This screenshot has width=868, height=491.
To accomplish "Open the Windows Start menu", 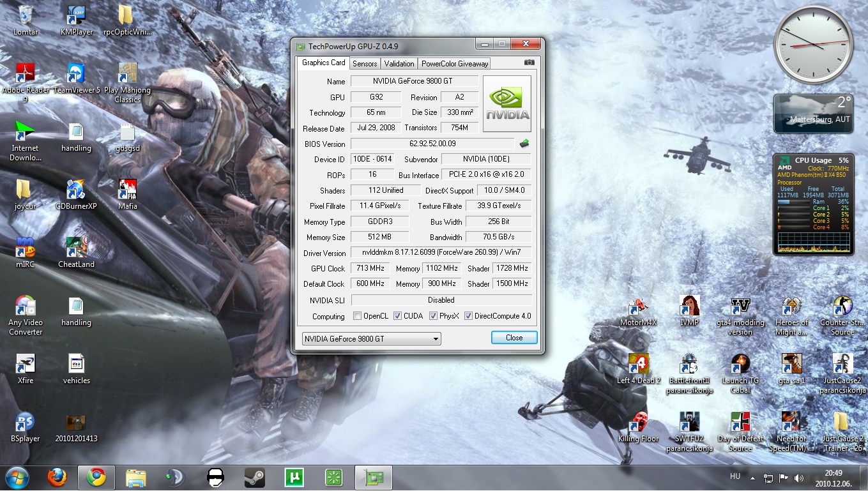I will click(x=17, y=477).
